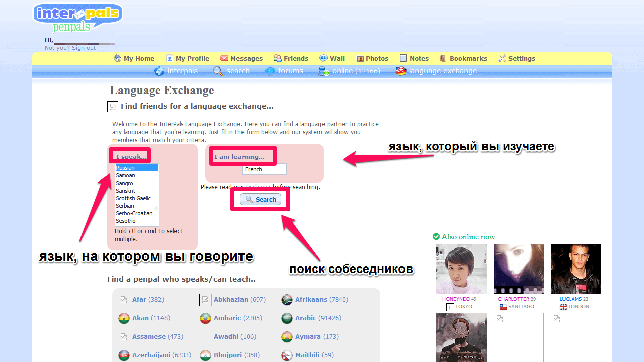644x362 pixels.
Task: Click the Sign out link
Action: pyautogui.click(x=84, y=48)
